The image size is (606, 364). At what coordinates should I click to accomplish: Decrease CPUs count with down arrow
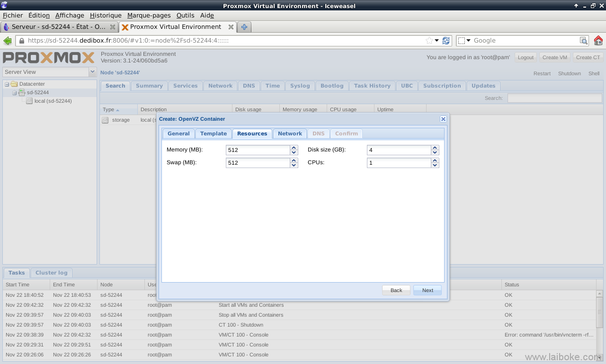(435, 165)
